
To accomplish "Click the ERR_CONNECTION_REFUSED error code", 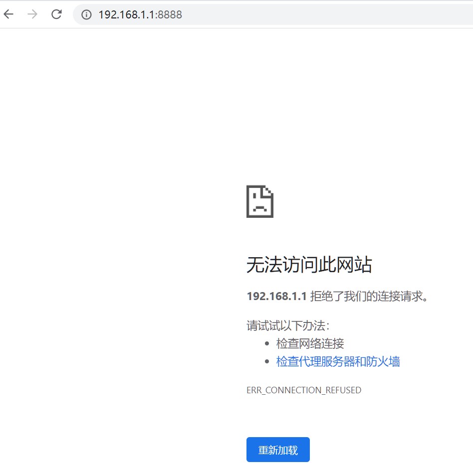I will click(x=303, y=390).
